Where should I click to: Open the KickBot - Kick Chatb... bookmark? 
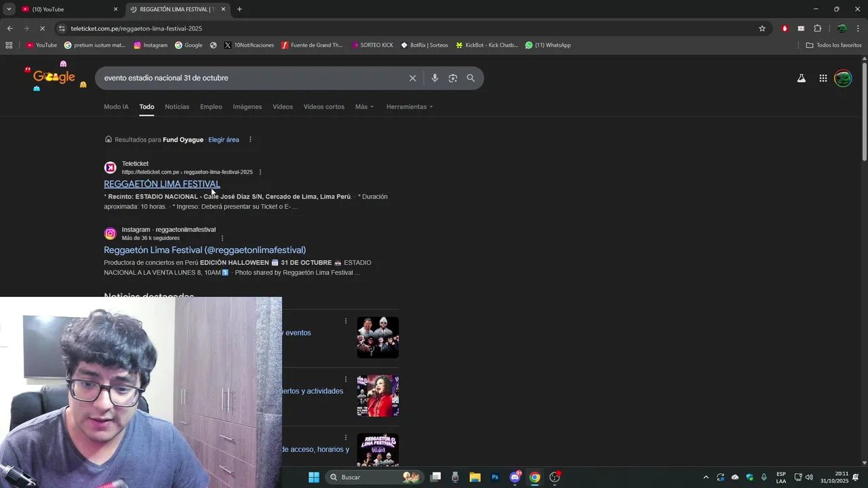(x=487, y=45)
